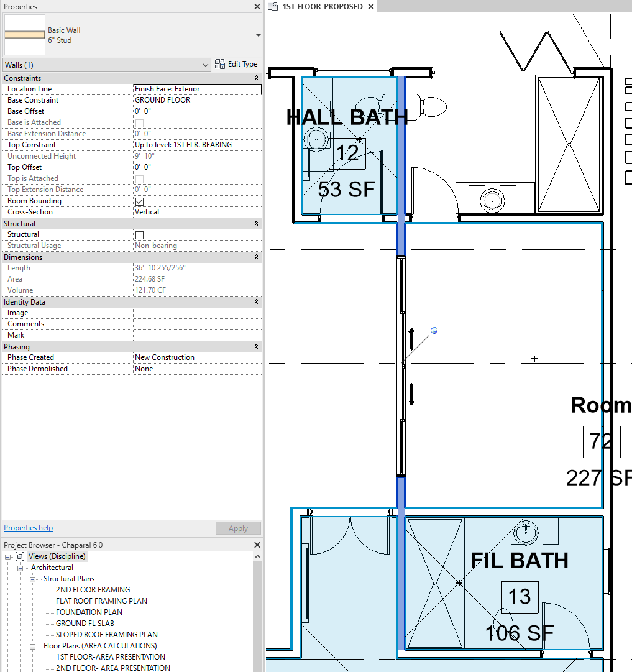
Task: Open the Properties help link
Action: (28, 527)
